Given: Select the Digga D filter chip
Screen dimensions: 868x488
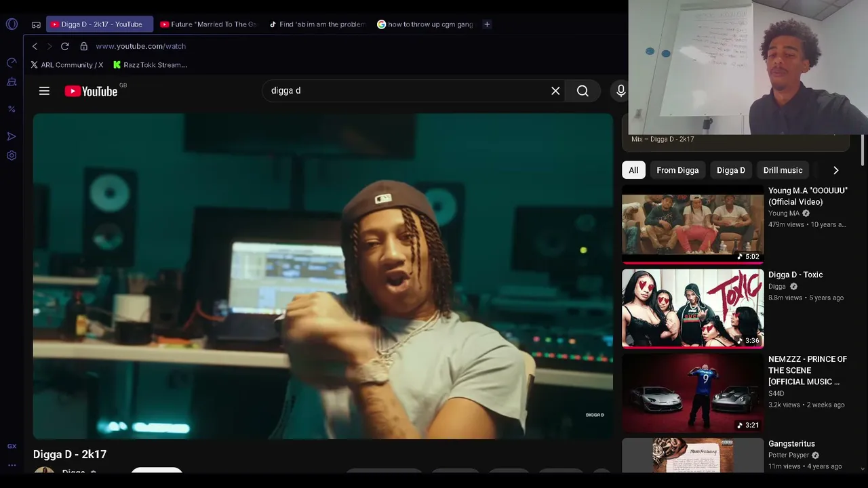Looking at the screenshot, I should tap(731, 170).
